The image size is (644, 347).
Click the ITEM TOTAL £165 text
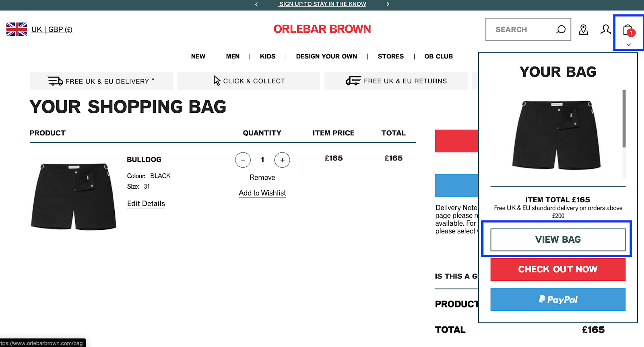[558, 200]
